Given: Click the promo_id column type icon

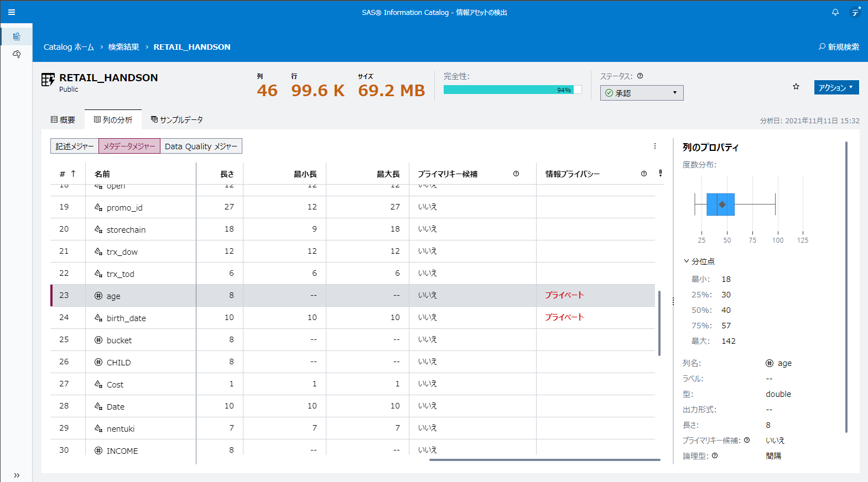Looking at the screenshot, I should 98,207.
